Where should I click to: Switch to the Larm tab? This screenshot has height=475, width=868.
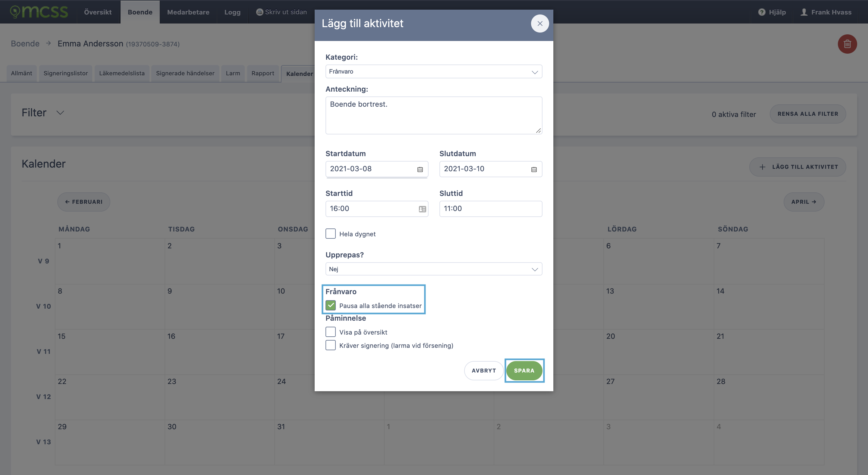233,74
